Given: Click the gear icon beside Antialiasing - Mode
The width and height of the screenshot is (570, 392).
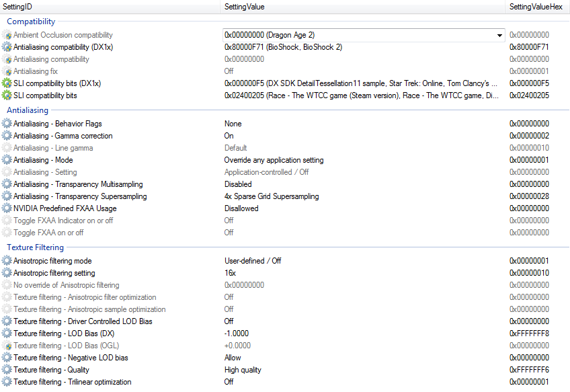Looking at the screenshot, I should coord(7,160).
